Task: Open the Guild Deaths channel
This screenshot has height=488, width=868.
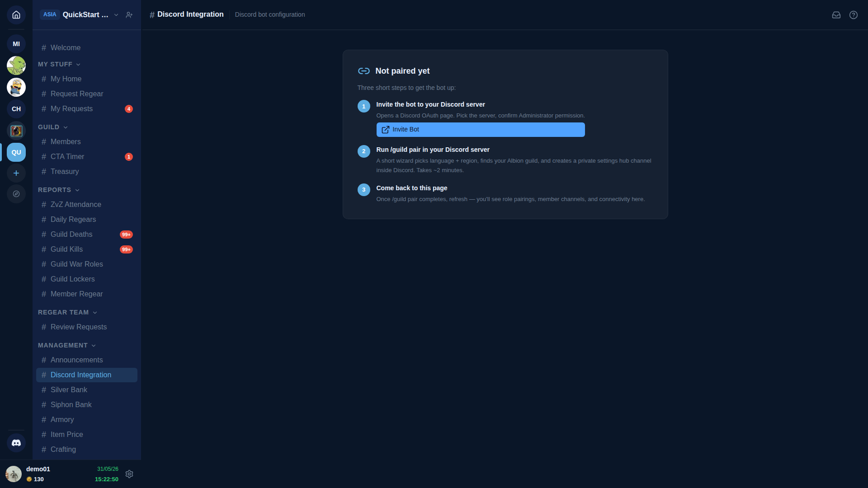Action: [x=87, y=234]
